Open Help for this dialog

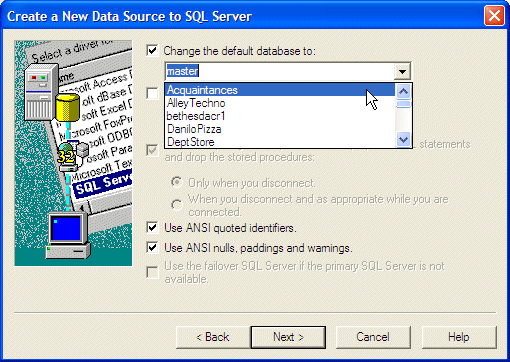pos(459,337)
